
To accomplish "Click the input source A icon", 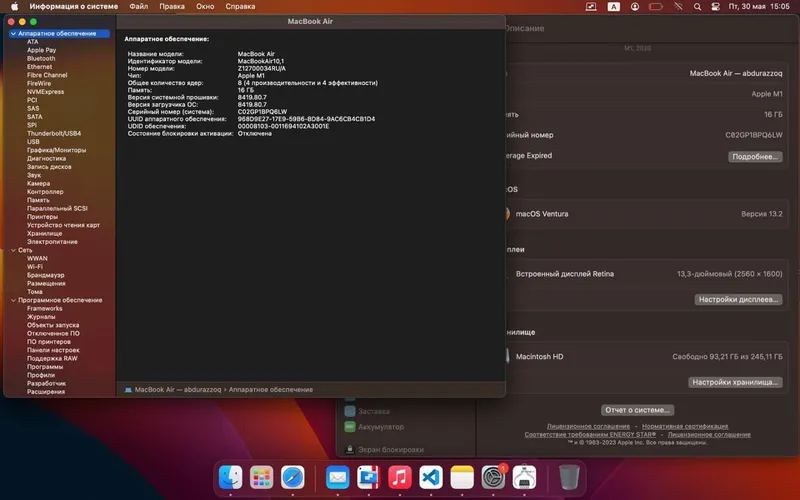I will click(613, 7).
